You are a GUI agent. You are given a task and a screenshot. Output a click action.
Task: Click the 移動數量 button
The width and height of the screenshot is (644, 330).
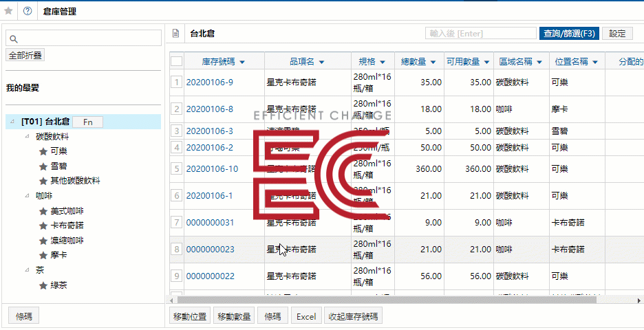(x=235, y=316)
